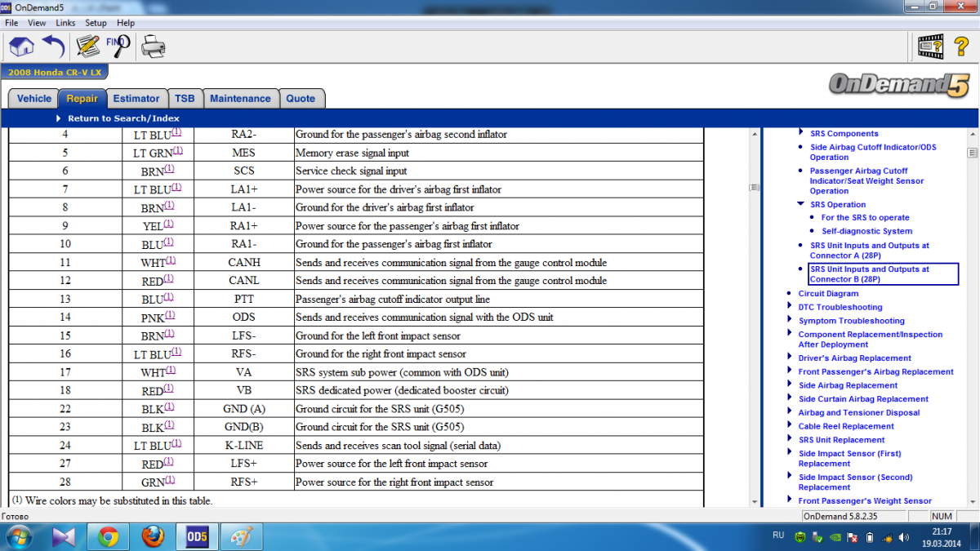980x551 pixels.
Task: Open the Links menu
Action: tap(66, 23)
